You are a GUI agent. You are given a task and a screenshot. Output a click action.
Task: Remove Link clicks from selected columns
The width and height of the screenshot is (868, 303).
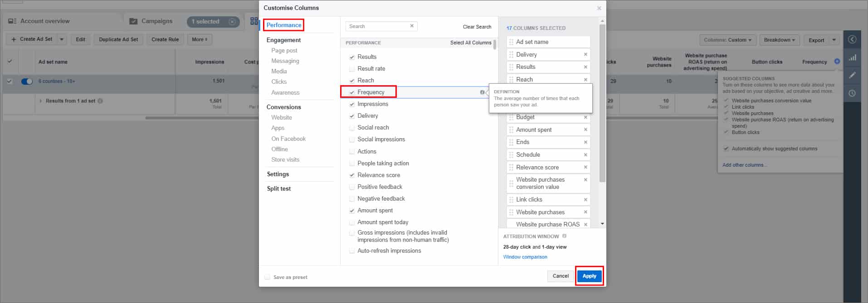pyautogui.click(x=585, y=200)
